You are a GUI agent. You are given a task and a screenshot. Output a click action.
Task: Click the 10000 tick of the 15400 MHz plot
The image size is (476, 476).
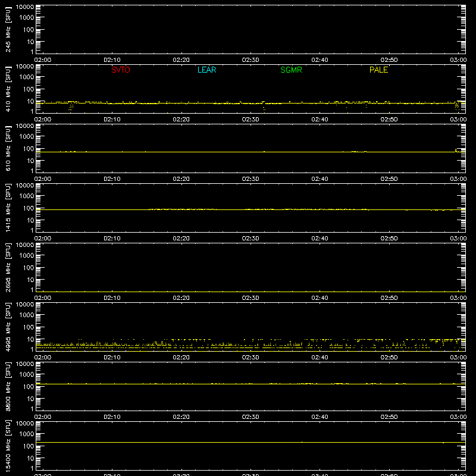(x=25, y=424)
